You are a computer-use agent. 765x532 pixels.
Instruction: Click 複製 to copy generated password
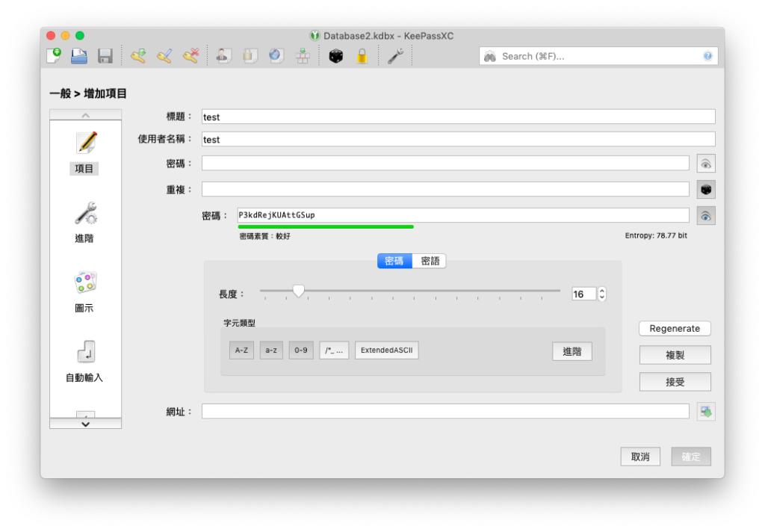pyautogui.click(x=675, y=355)
